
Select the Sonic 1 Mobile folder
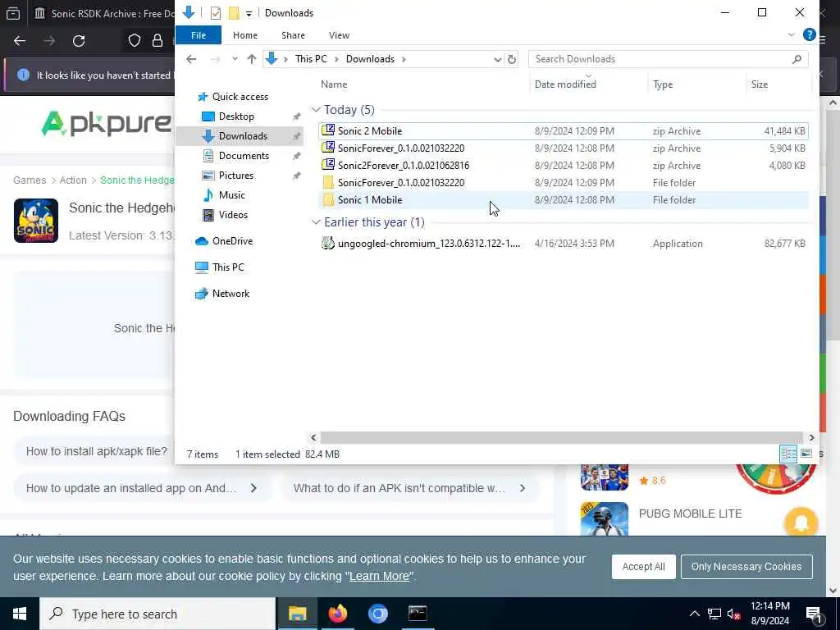pos(563,200)
